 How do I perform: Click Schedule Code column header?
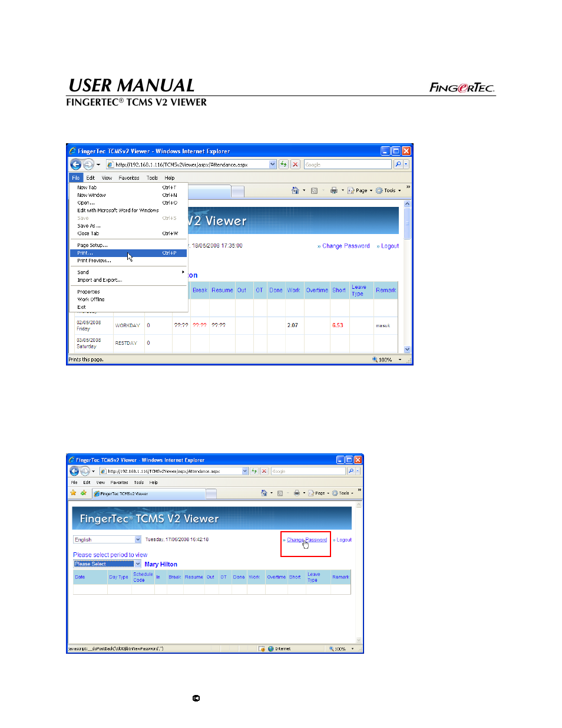click(x=143, y=577)
